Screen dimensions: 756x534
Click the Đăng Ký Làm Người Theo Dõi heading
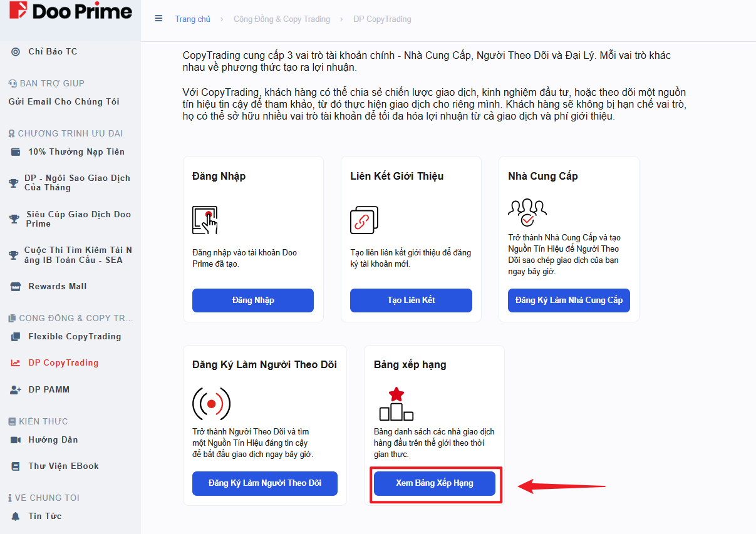pyautogui.click(x=264, y=364)
